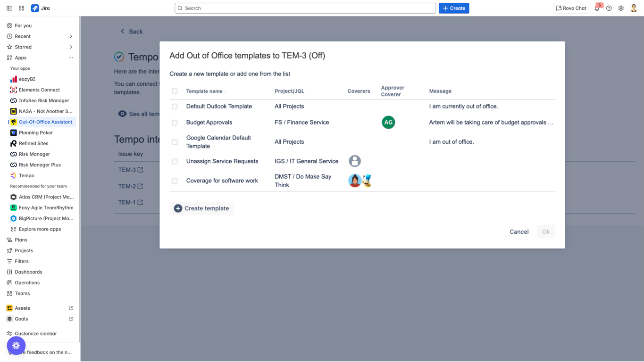Collapse sidebar using top-left panel icon
The image size is (644, 362).
(x=9, y=8)
